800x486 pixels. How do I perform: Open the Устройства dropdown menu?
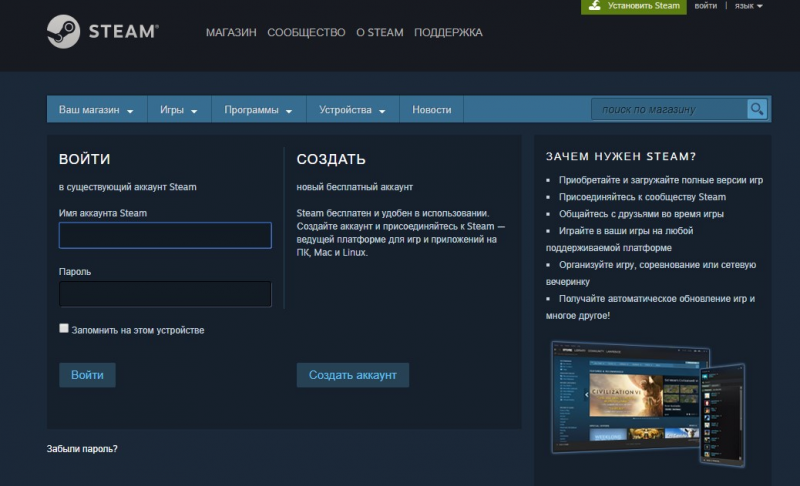coord(352,110)
